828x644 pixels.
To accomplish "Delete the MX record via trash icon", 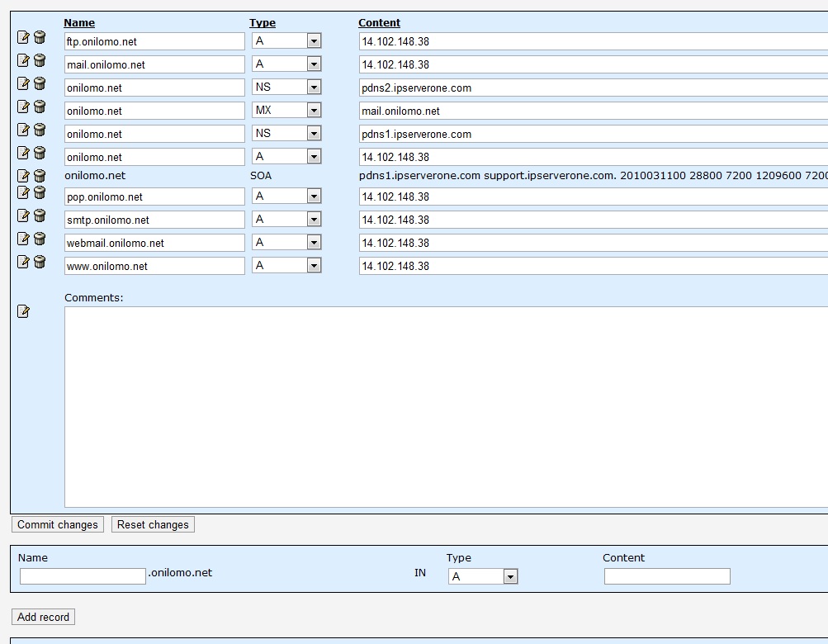I will 40,107.
